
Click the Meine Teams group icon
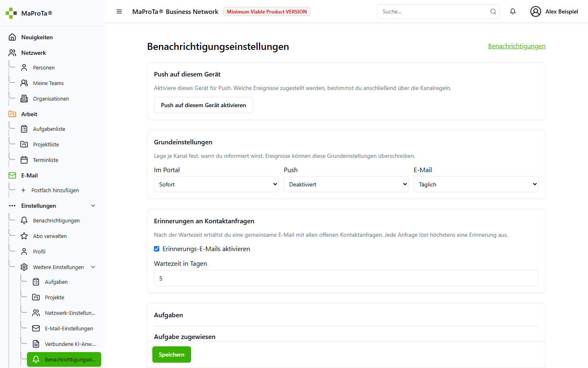click(24, 83)
